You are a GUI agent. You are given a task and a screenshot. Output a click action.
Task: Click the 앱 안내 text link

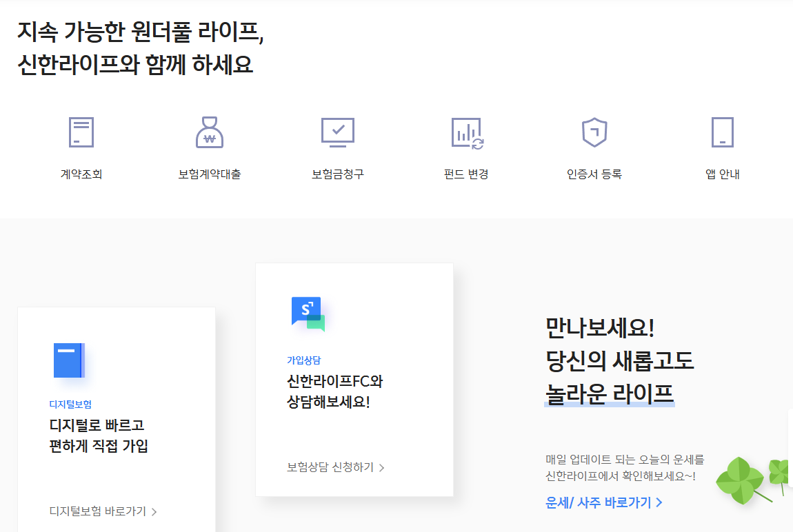click(722, 174)
